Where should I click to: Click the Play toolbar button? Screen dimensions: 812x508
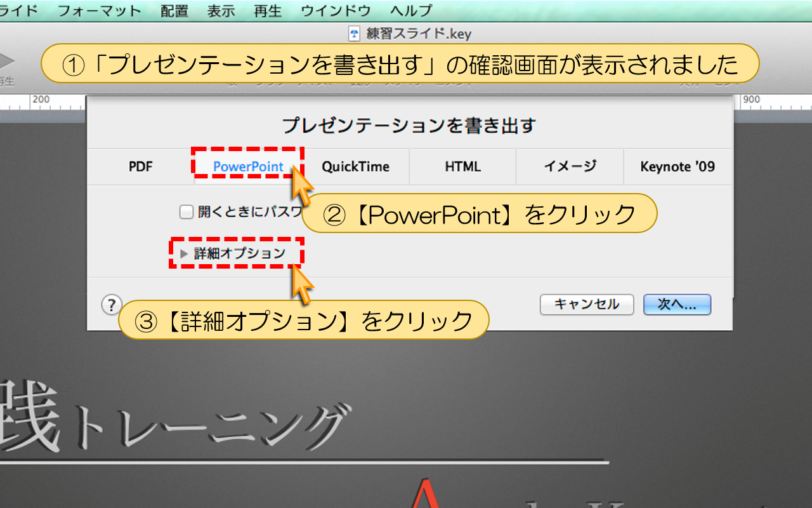(6, 61)
